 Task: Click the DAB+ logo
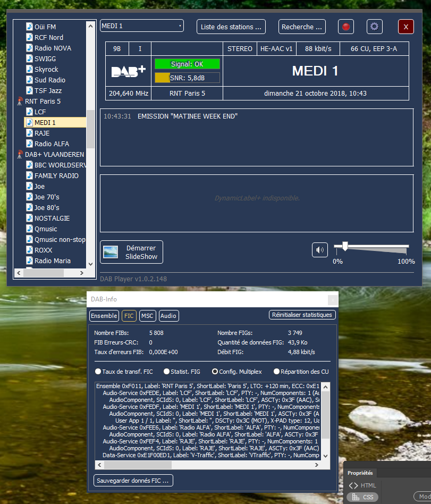[x=128, y=71]
